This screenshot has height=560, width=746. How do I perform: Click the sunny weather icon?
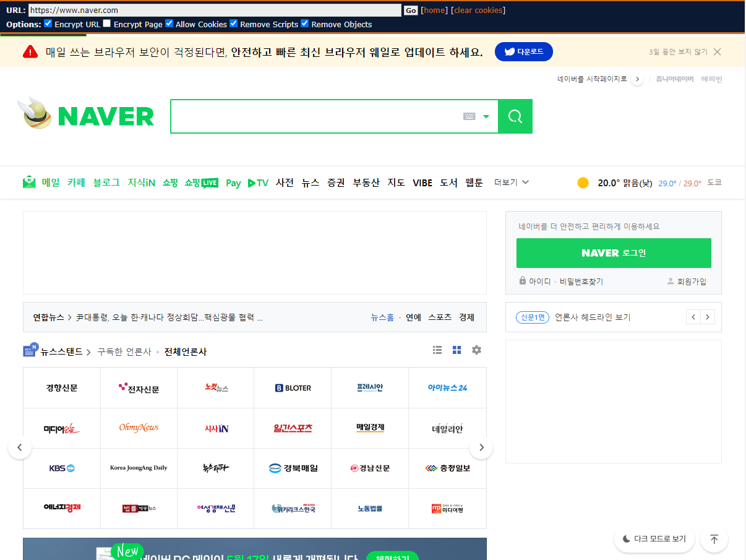pyautogui.click(x=583, y=183)
